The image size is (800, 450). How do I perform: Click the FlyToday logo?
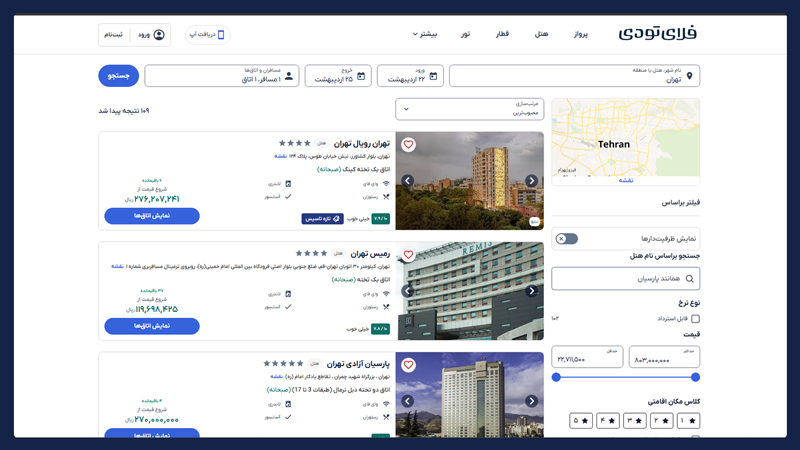coord(657,34)
